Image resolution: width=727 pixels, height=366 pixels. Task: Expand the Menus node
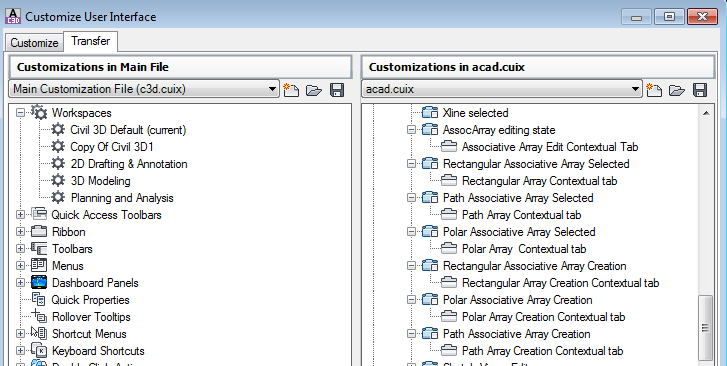20,266
